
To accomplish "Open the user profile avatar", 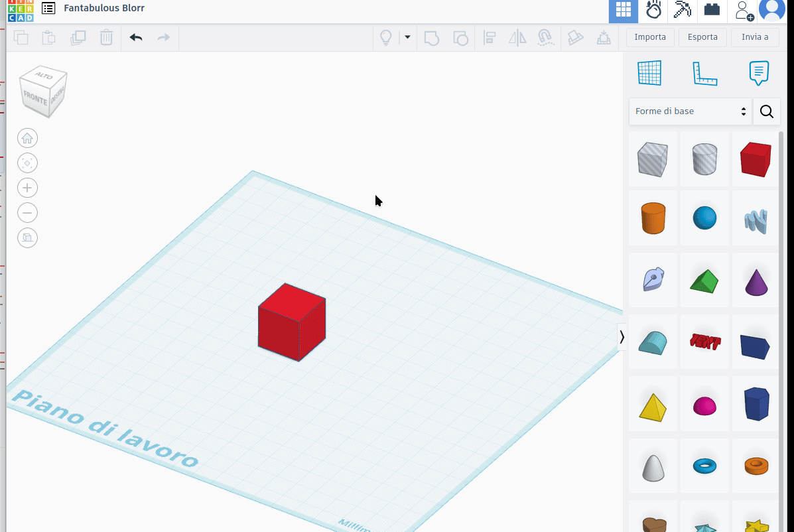I will click(771, 9).
